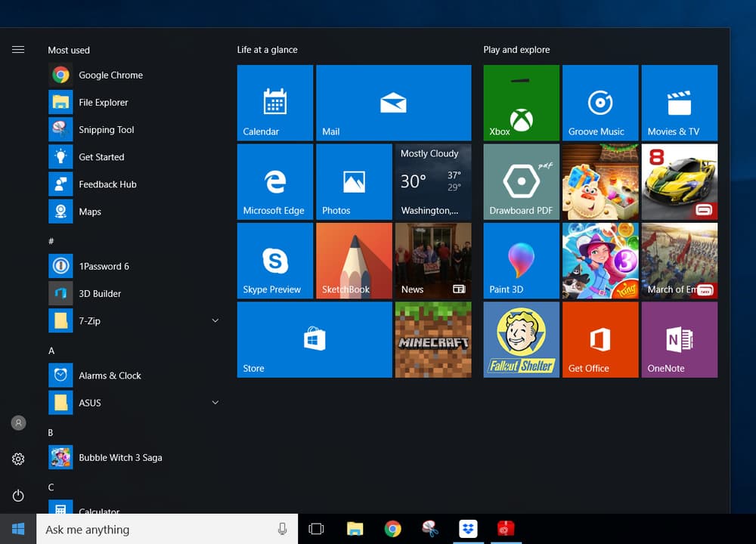
Task: Click the Microsoft Edge tile
Action: (275, 181)
